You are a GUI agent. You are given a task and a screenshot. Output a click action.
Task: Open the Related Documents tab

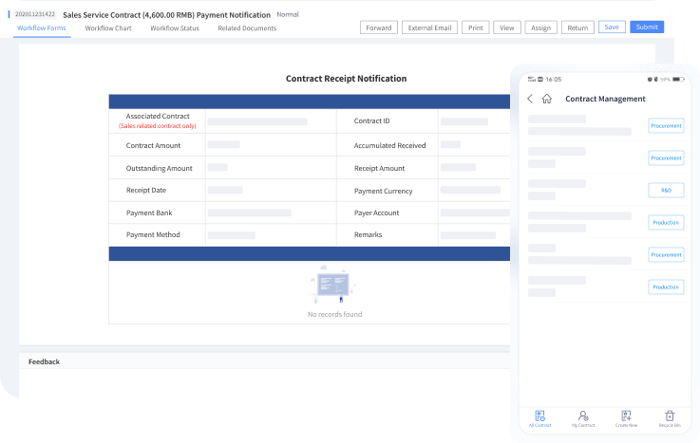[x=247, y=28]
